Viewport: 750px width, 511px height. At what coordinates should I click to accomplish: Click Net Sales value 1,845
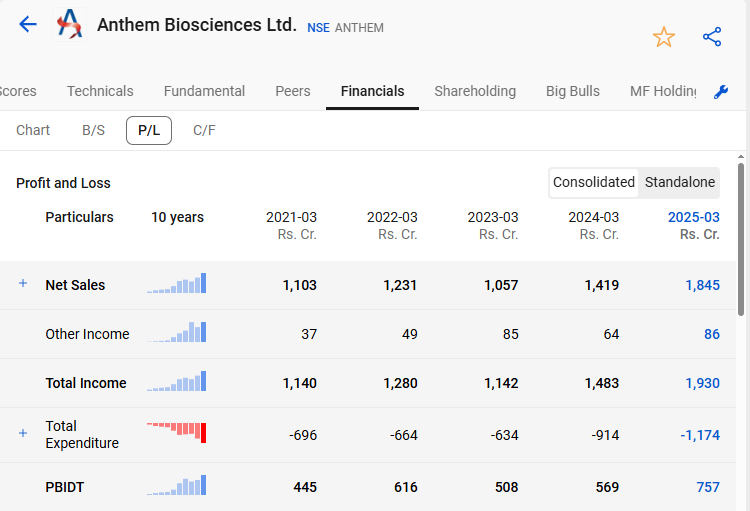pos(702,285)
